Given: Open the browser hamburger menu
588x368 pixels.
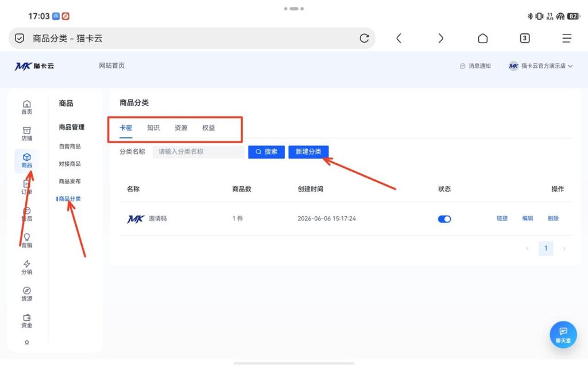Looking at the screenshot, I should click(567, 39).
